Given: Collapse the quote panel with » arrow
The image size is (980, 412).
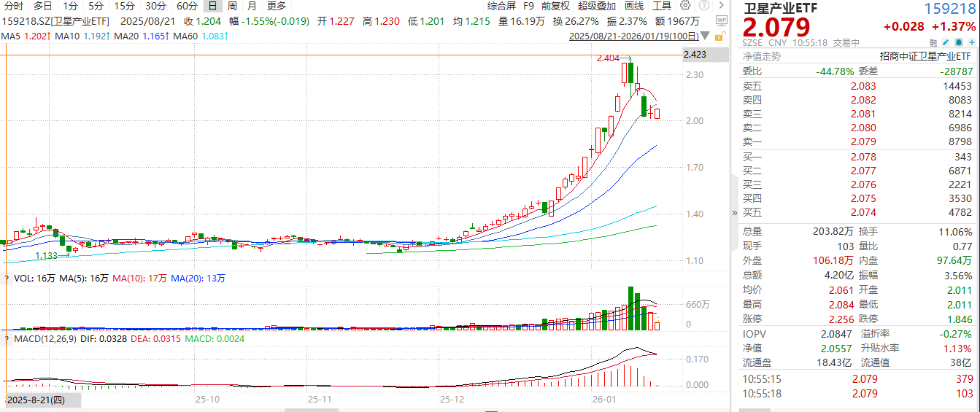Looking at the screenshot, I should pyautogui.click(x=735, y=213).
